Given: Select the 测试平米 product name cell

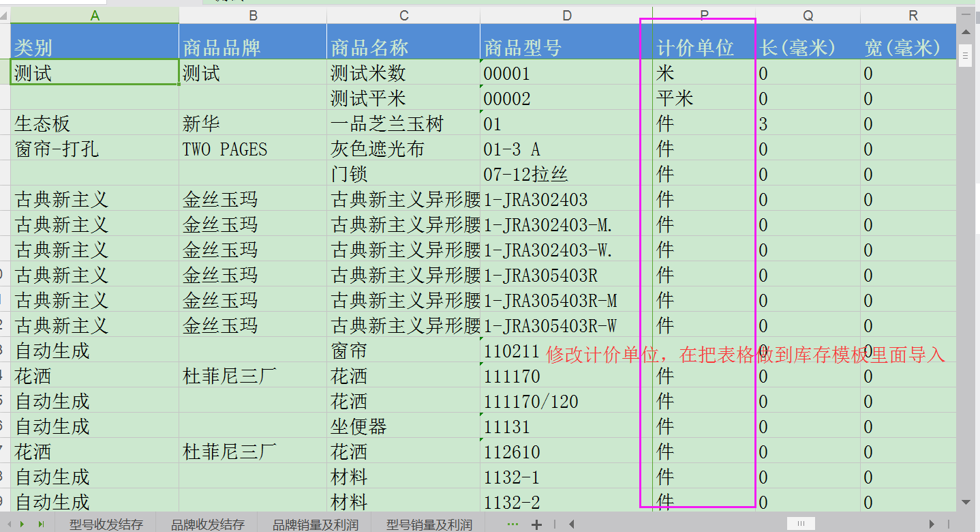Looking at the screenshot, I should [x=403, y=98].
